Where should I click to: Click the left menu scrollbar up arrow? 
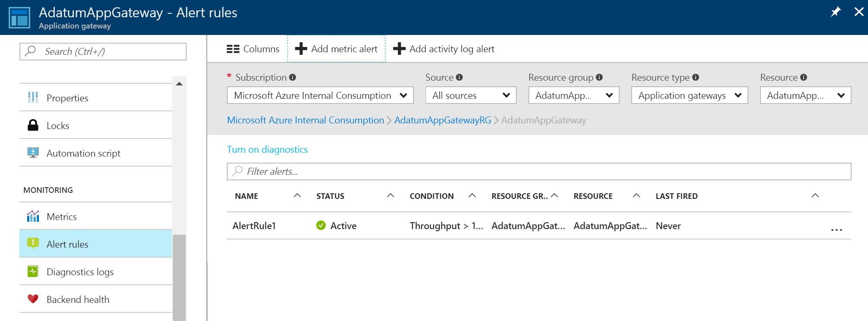(179, 83)
